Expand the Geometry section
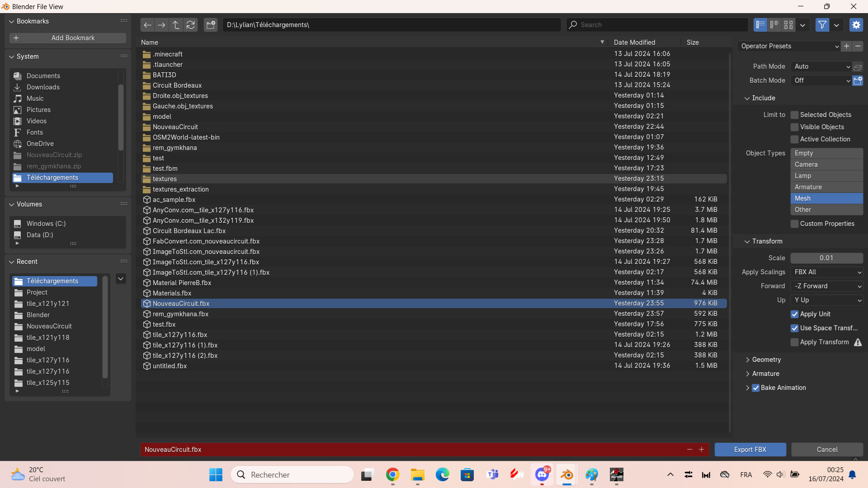The width and height of the screenshot is (868, 488). tap(766, 360)
